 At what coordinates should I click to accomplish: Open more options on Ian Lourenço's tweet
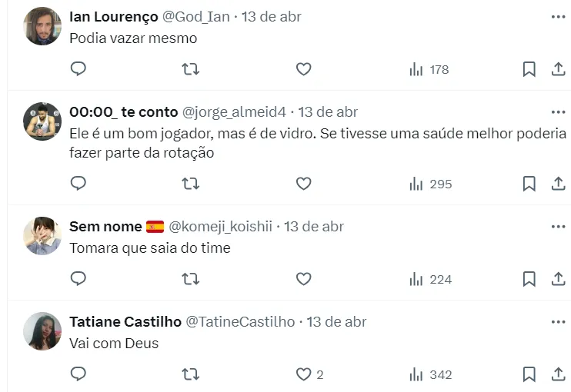558,17
